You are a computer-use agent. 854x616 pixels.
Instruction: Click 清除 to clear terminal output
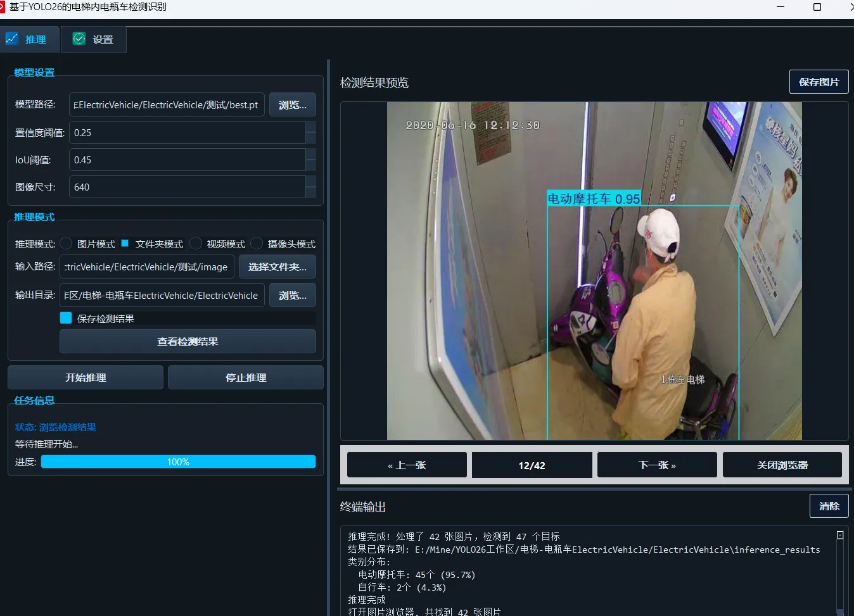pyautogui.click(x=829, y=505)
